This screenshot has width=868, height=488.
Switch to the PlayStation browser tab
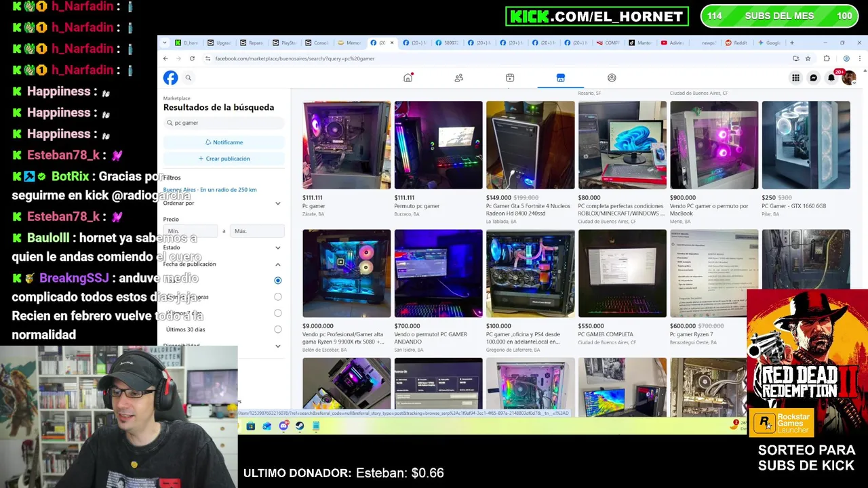click(285, 43)
